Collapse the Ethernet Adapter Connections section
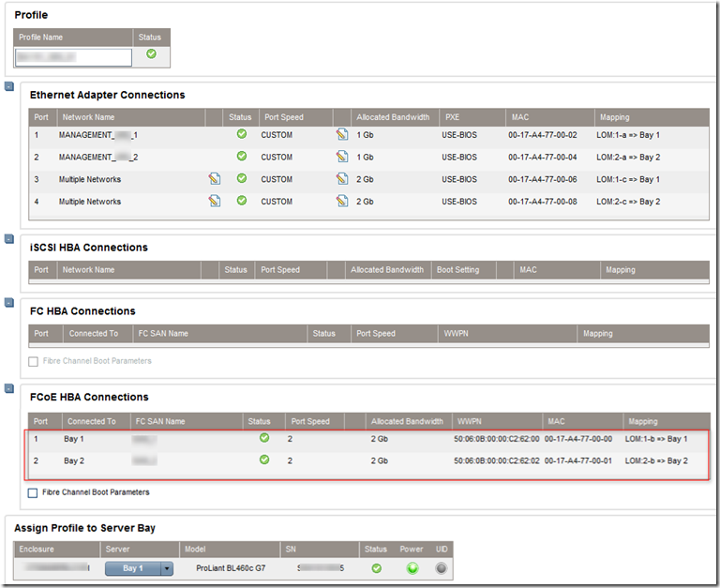This screenshot has height=588, width=720. 9,87
